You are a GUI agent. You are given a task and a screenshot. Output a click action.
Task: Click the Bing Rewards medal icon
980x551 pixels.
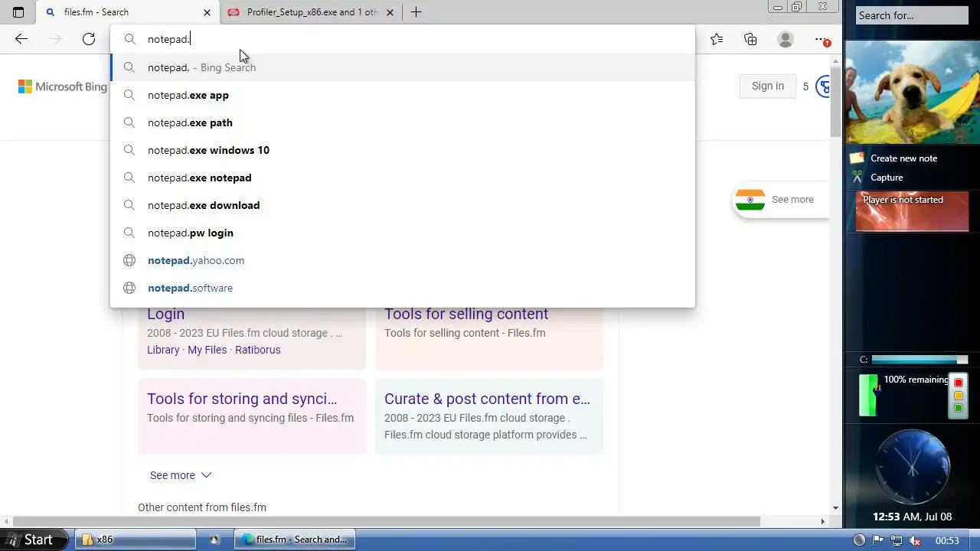click(x=823, y=86)
